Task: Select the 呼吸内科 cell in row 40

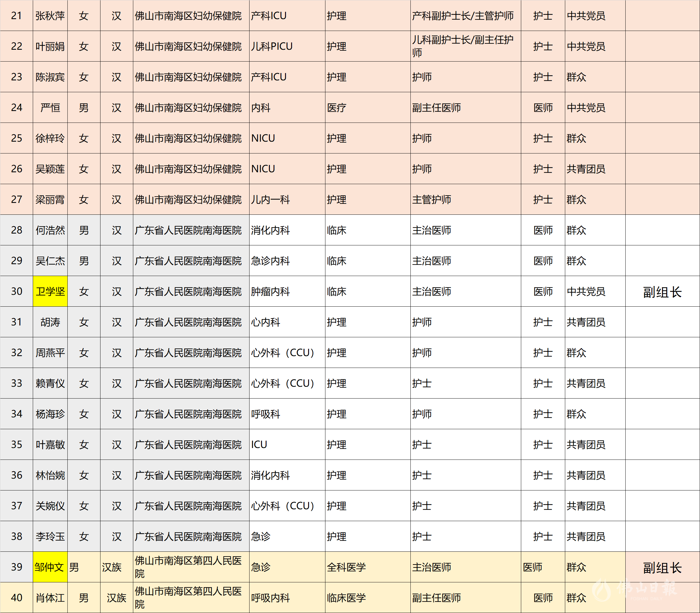Action: pyautogui.click(x=287, y=598)
